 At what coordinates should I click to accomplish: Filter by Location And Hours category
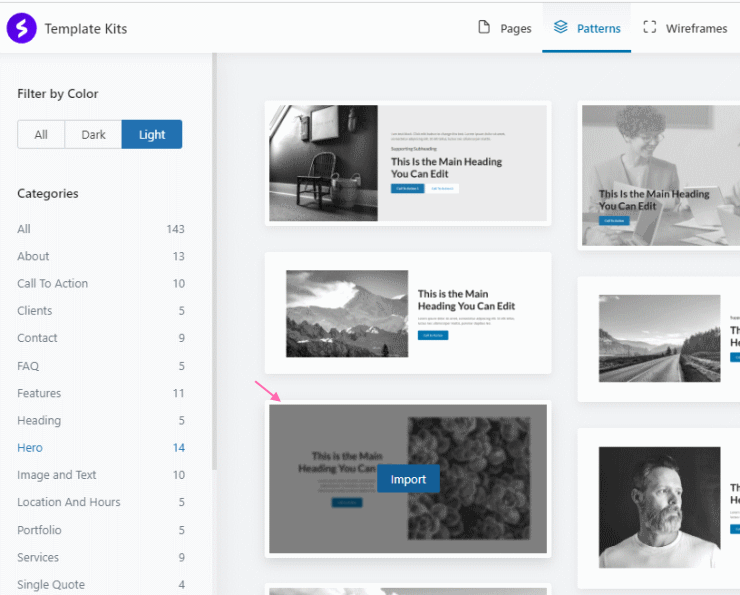pos(101,502)
